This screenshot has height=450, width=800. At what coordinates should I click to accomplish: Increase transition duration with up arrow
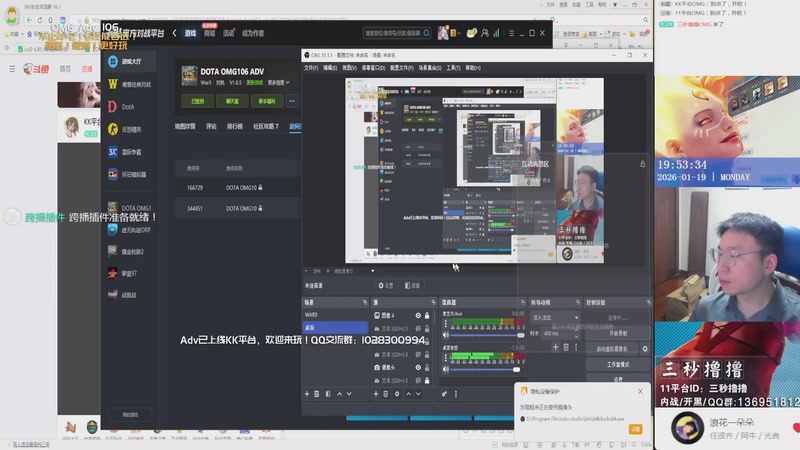click(x=577, y=331)
